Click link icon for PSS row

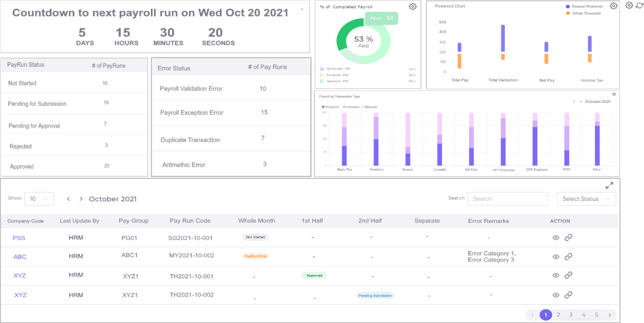pos(569,237)
